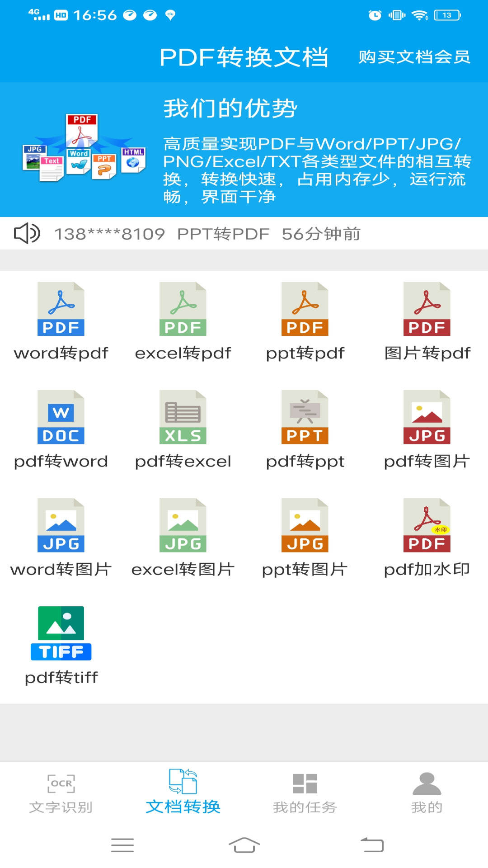Screen dimensions: 488x868
Task: Choose the pdf转word DOC icon
Action: (x=61, y=417)
